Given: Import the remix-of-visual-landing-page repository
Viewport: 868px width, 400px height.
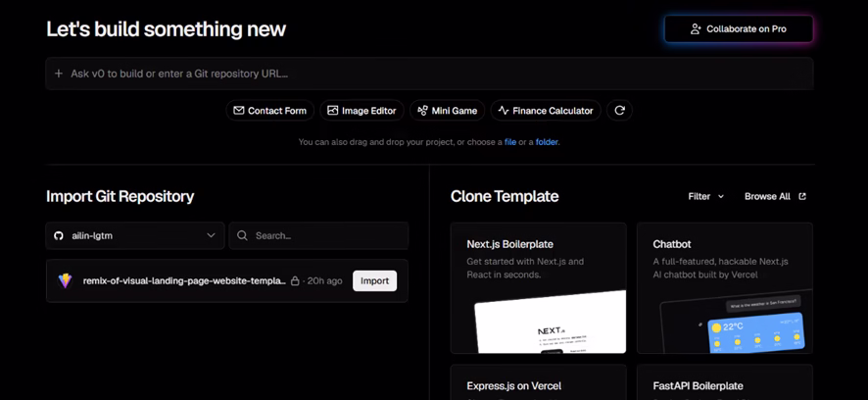Looking at the screenshot, I should (375, 281).
